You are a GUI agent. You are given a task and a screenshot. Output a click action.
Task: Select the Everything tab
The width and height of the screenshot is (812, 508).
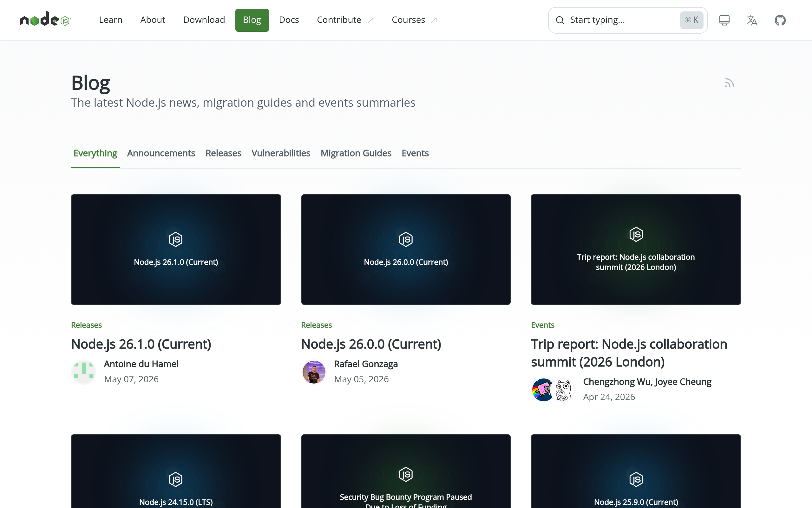tap(95, 153)
